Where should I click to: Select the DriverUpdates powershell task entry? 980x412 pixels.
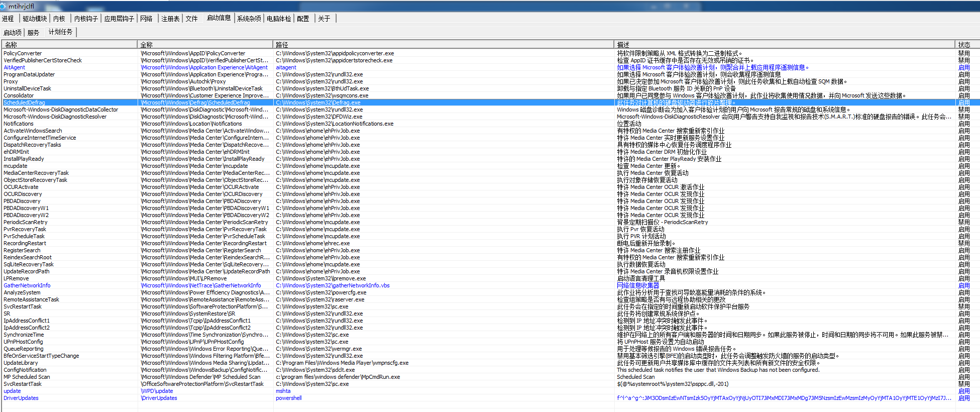point(21,398)
